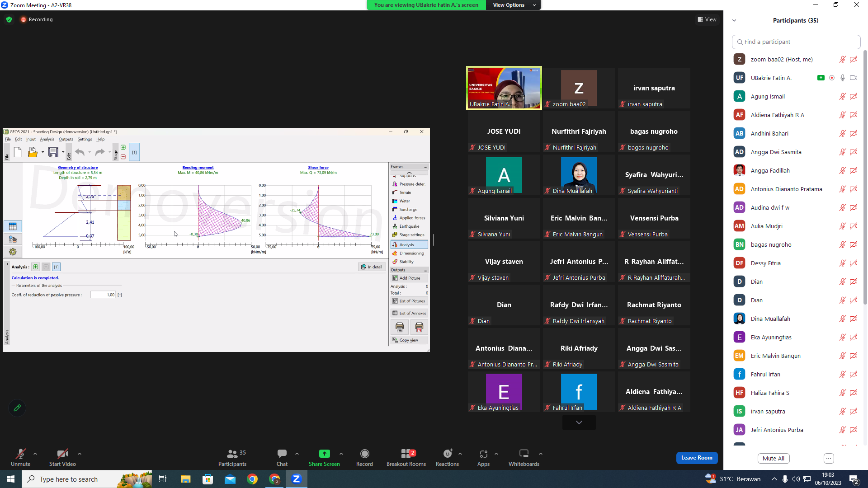Click Copy view button

409,340
